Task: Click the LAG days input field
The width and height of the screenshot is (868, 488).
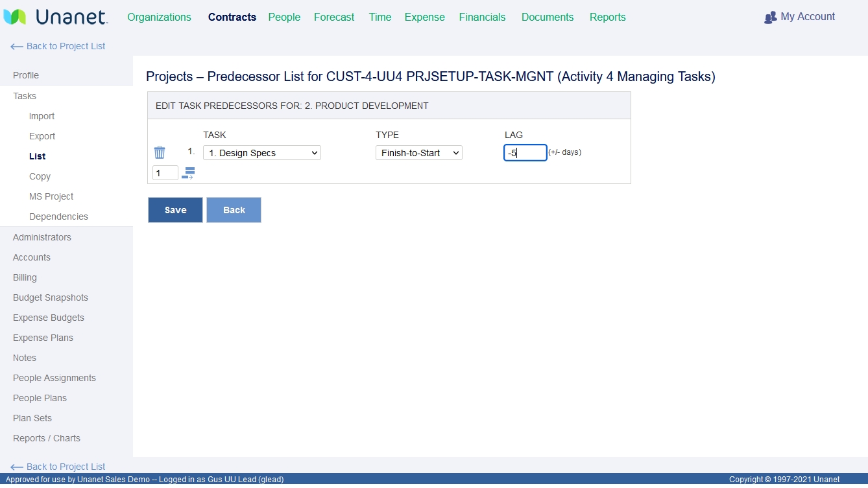Action: 525,152
